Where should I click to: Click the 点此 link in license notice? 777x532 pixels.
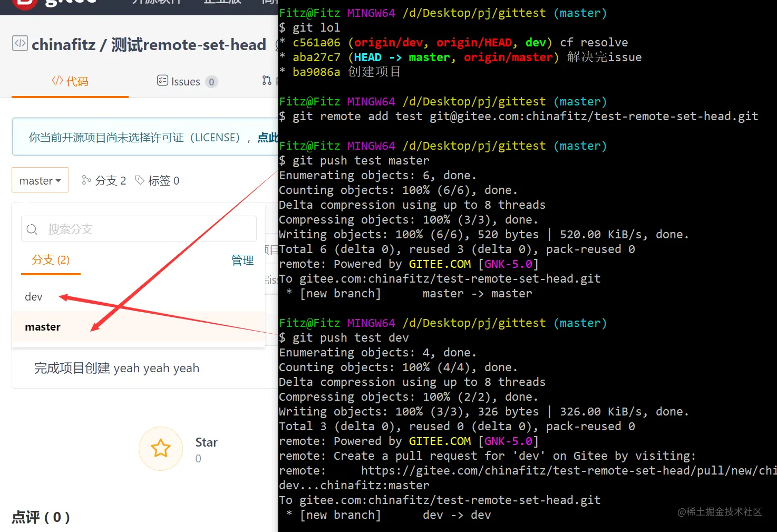(268, 138)
